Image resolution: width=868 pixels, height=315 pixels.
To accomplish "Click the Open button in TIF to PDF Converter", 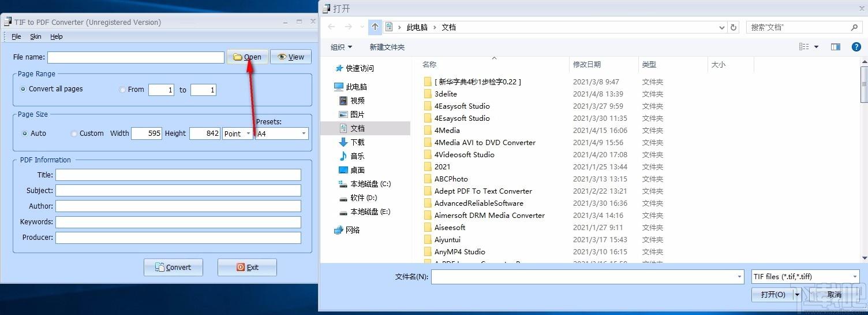I will coord(247,57).
